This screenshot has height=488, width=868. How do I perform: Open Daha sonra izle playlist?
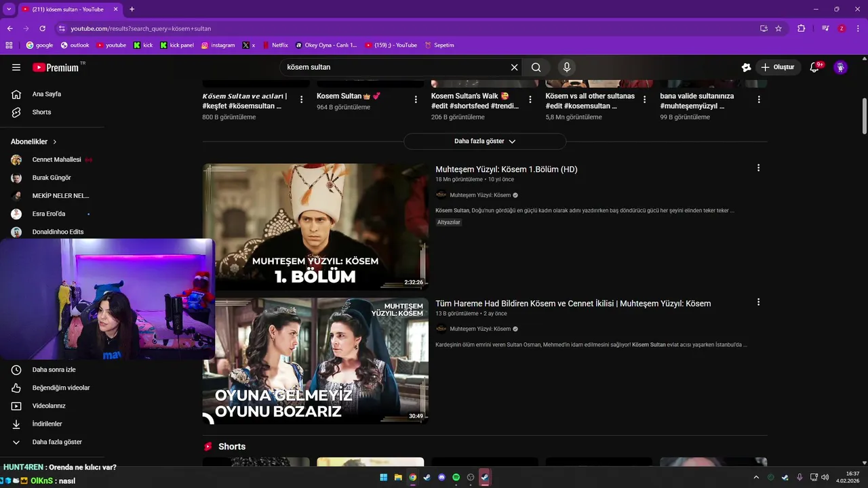point(52,370)
